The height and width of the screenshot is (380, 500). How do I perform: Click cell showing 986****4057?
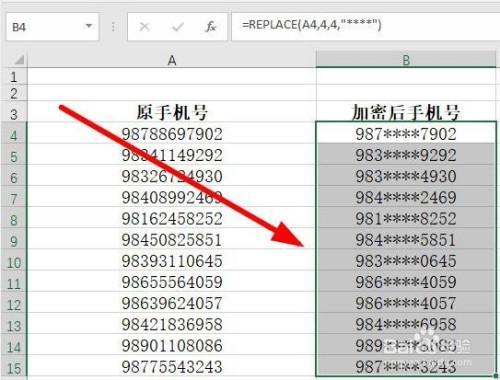406,303
